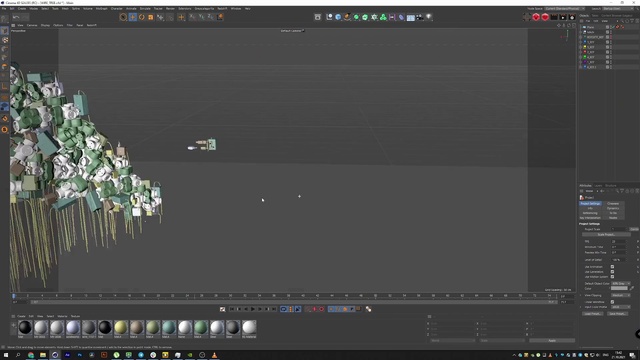Click Apply in the coordinates panel
This screenshot has height=360, width=640.
[x=552, y=340]
